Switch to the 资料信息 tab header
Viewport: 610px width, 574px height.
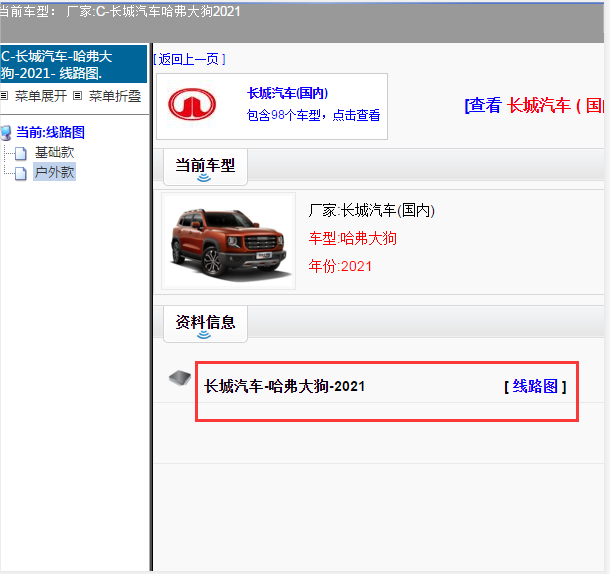[x=205, y=323]
